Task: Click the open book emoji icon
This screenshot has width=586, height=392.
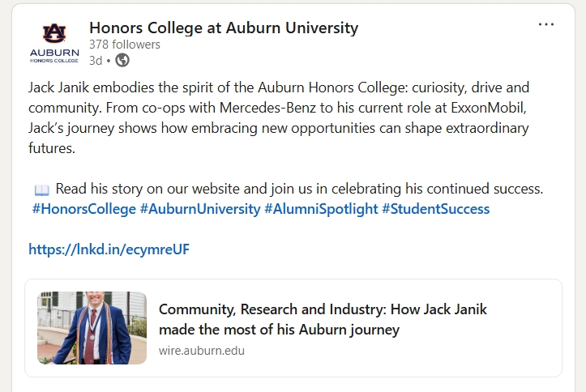Action: point(42,190)
